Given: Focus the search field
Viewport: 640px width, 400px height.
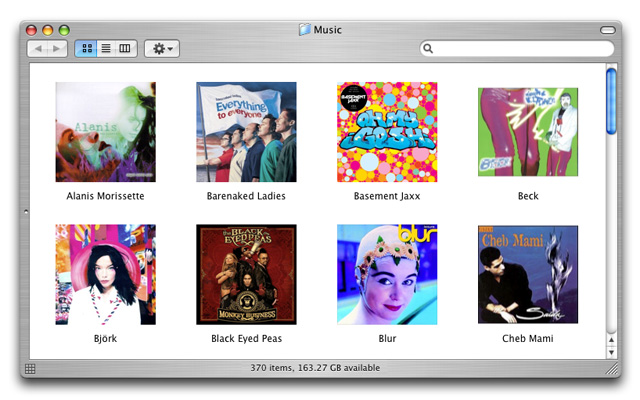Looking at the screenshot, I should click(x=517, y=49).
